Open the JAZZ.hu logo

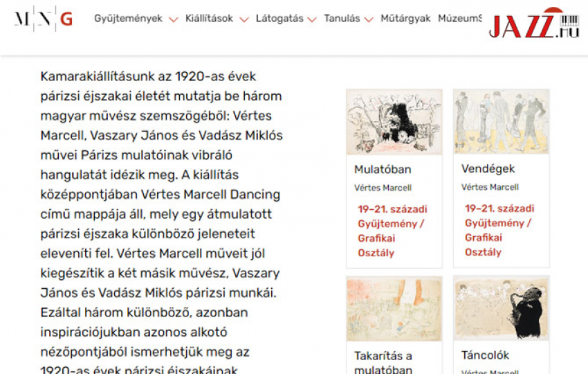pos(534,24)
